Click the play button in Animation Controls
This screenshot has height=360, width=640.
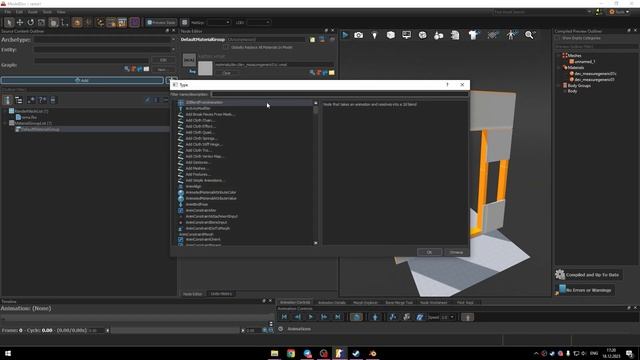[311, 317]
